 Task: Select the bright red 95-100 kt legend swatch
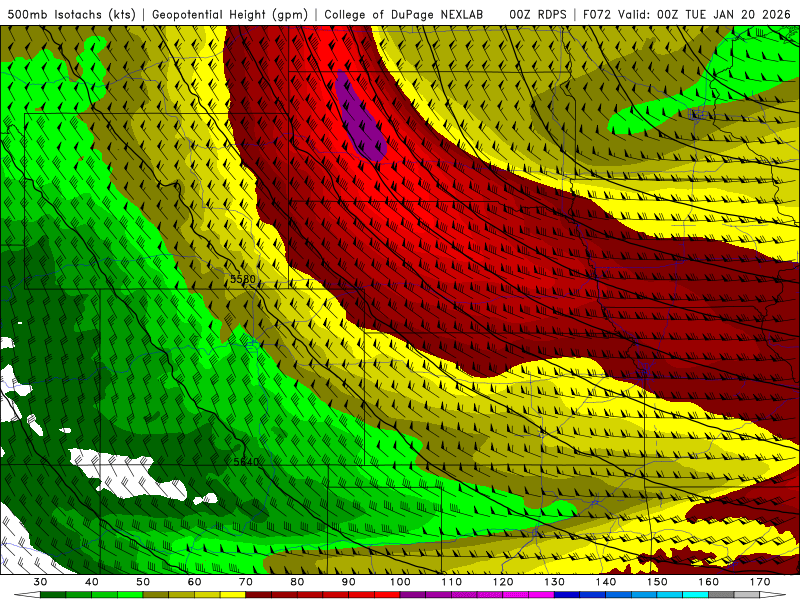coord(387,595)
